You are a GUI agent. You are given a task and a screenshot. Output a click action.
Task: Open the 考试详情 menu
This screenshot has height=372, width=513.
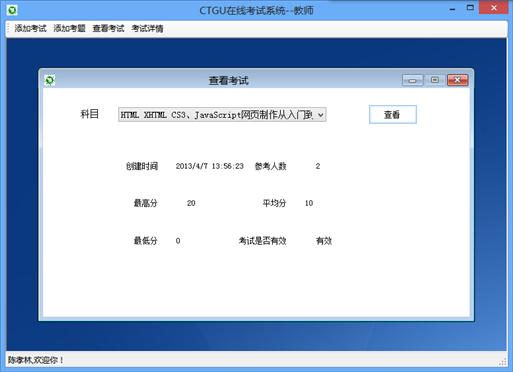pyautogui.click(x=147, y=29)
